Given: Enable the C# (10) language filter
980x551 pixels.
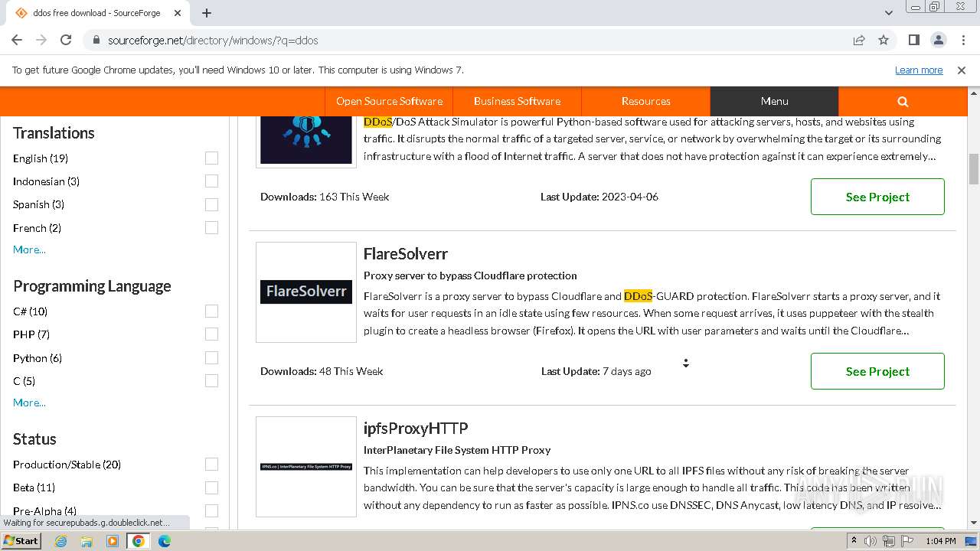Looking at the screenshot, I should (211, 311).
